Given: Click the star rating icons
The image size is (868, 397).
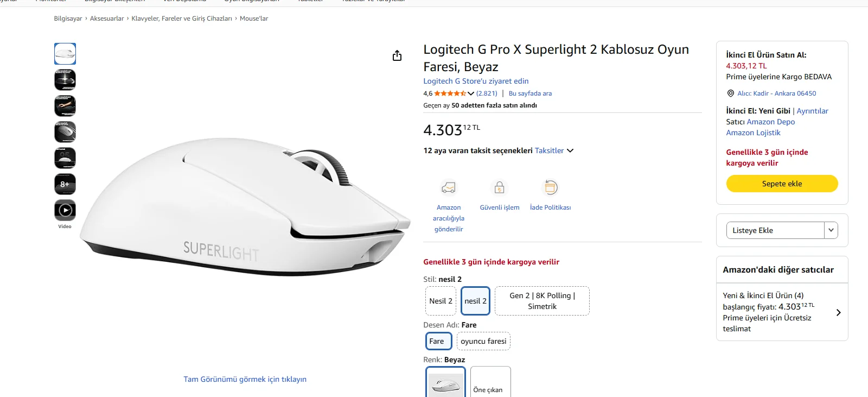Looking at the screenshot, I should [x=450, y=93].
